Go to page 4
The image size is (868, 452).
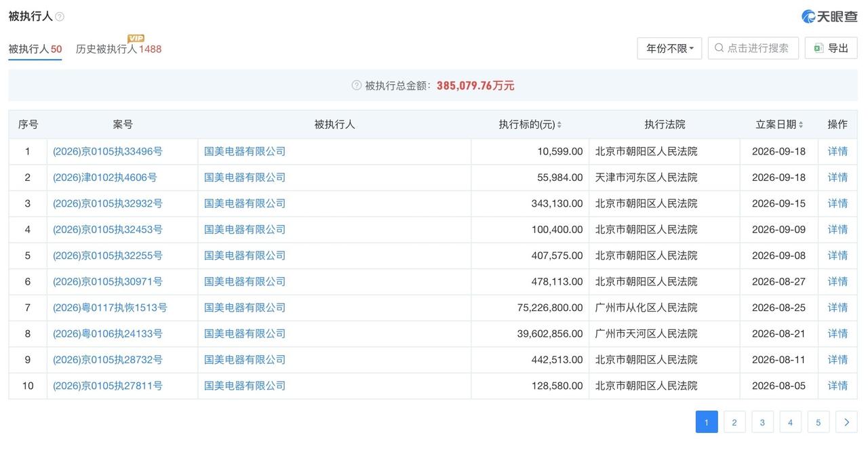click(790, 422)
